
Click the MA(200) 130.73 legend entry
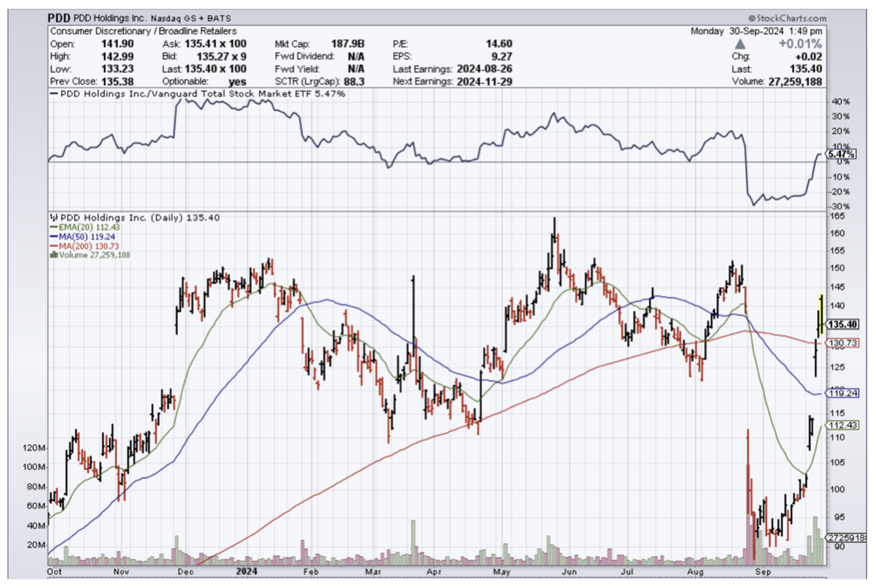(x=88, y=246)
